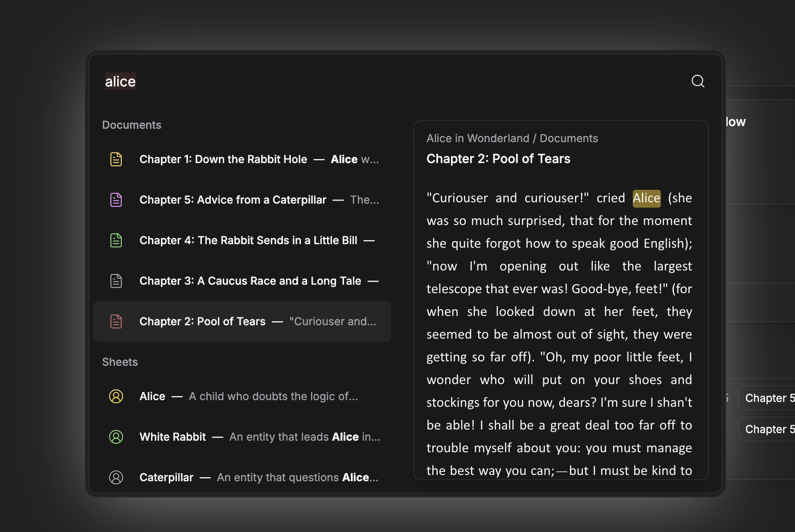Click the Documents section heading
795x532 pixels.
(x=131, y=125)
